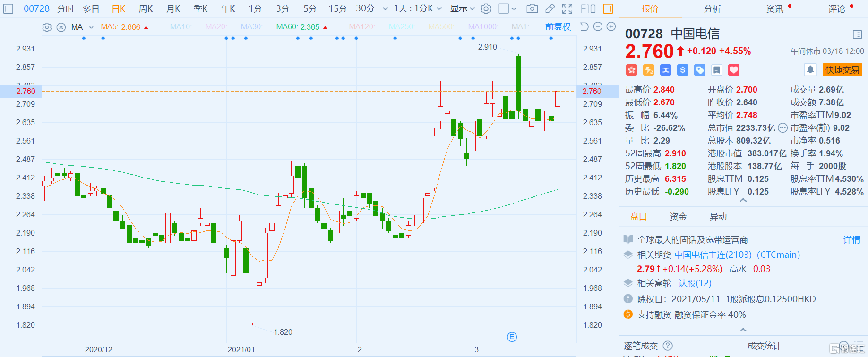
Task: Click the price alert bell icon
Action: (x=810, y=70)
